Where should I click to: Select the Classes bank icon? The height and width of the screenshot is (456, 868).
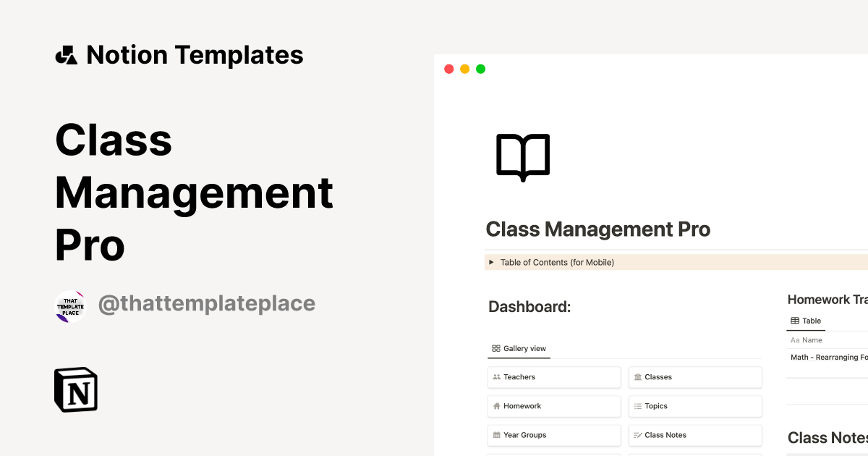pyautogui.click(x=637, y=377)
